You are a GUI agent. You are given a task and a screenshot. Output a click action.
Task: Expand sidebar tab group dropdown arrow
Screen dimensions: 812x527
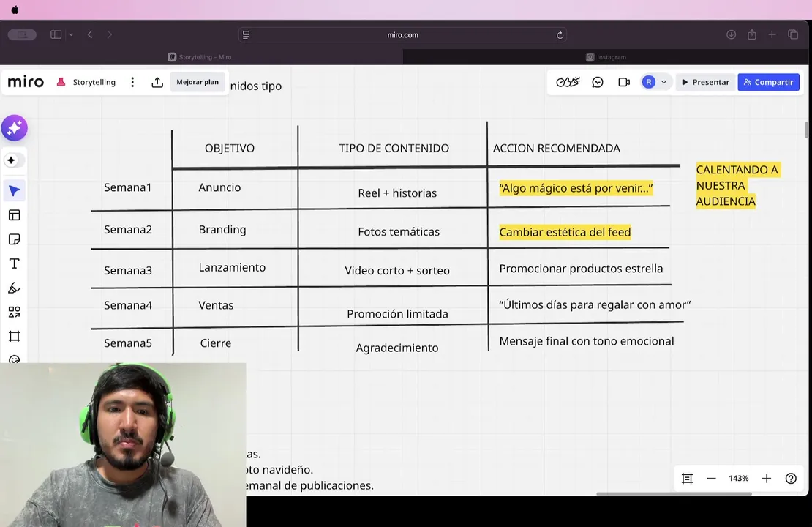tap(71, 34)
